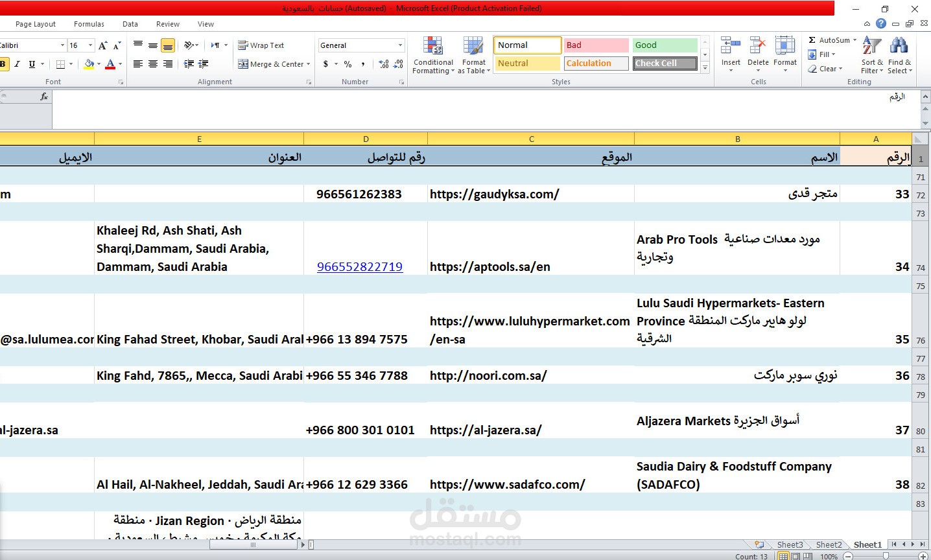Click the Decrease Decimal icon
The height and width of the screenshot is (560, 931).
399,64
